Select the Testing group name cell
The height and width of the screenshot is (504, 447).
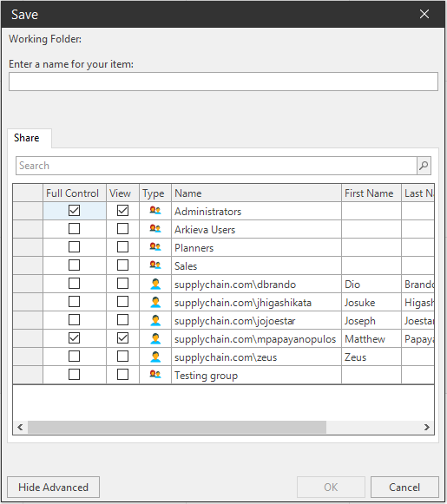point(256,375)
